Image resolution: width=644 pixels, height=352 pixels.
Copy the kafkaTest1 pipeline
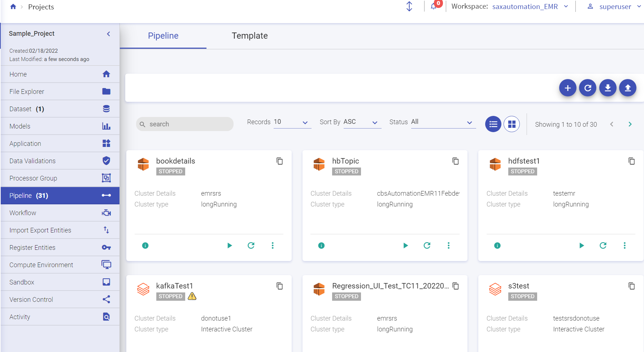click(x=279, y=286)
